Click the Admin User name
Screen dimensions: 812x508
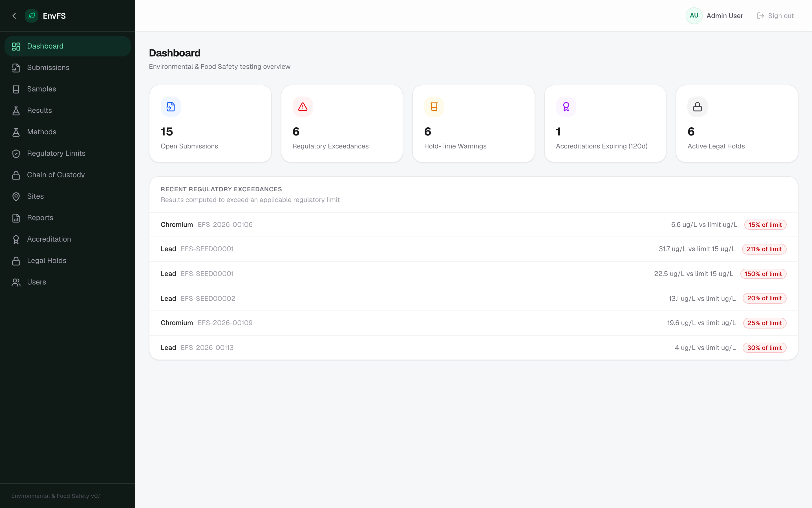(x=724, y=16)
